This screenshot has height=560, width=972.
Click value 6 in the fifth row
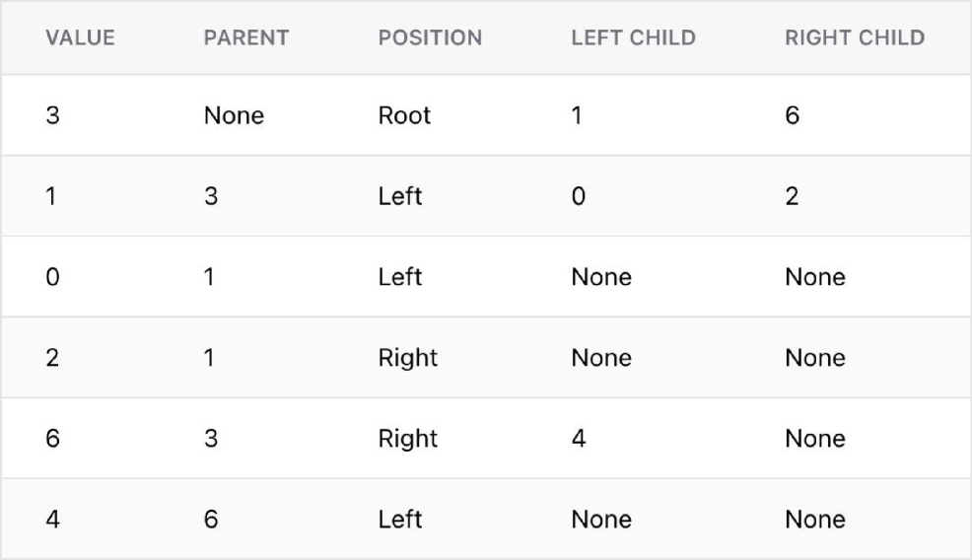point(52,439)
